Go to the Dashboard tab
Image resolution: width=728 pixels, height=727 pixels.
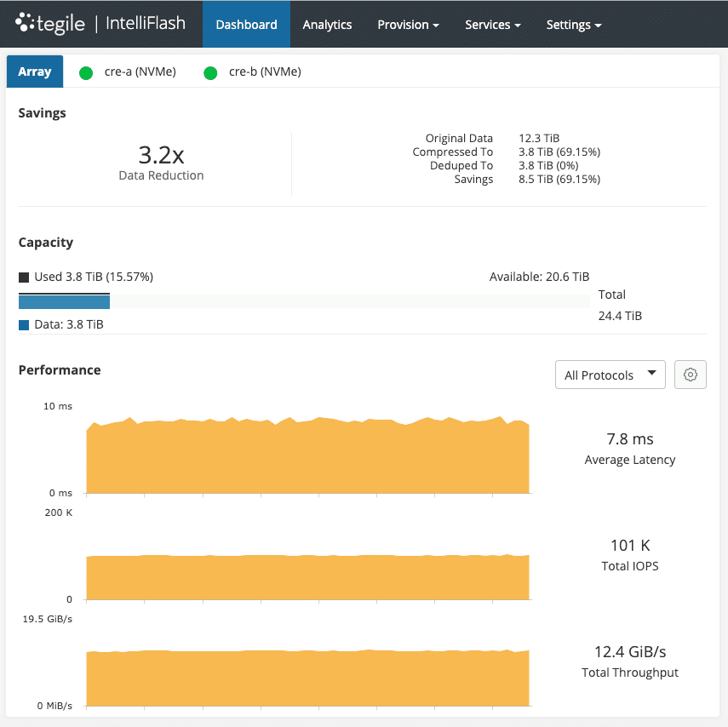pos(246,25)
